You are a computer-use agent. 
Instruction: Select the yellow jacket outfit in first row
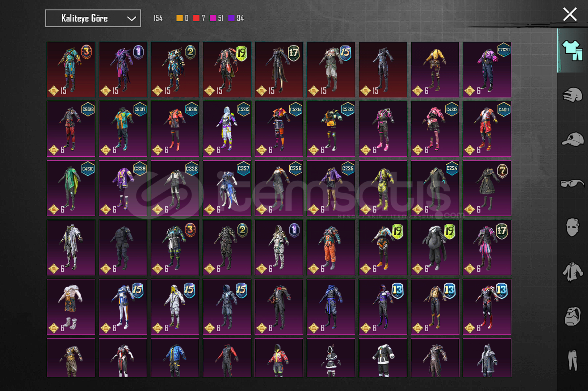coord(435,70)
